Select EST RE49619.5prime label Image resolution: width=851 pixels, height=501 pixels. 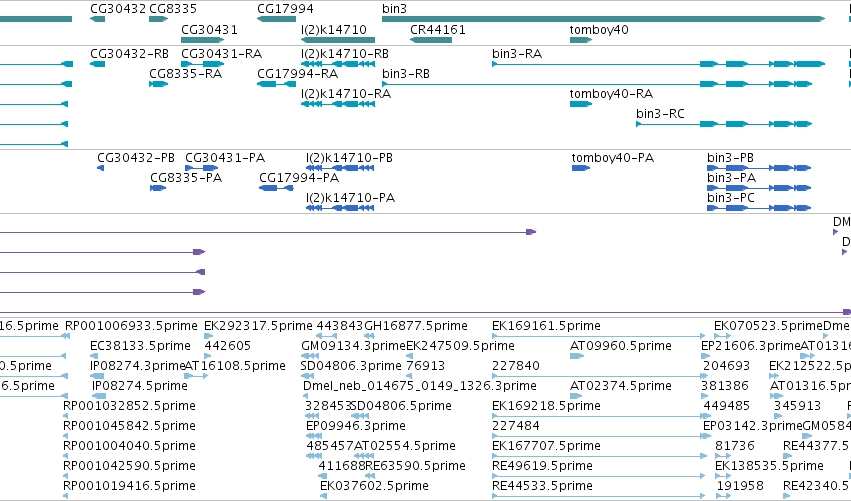tap(542, 466)
